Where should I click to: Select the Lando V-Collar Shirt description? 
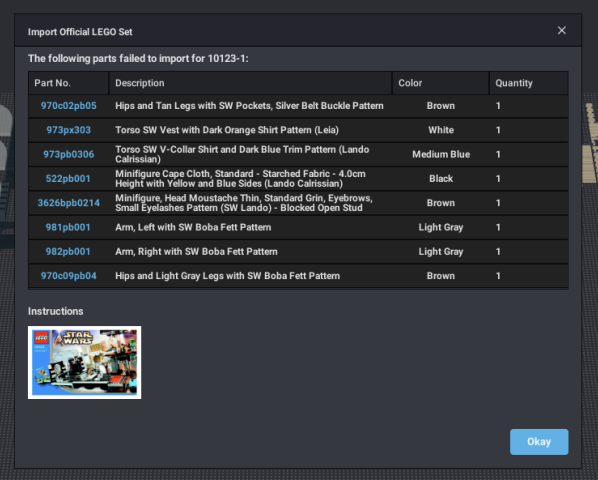click(242, 154)
